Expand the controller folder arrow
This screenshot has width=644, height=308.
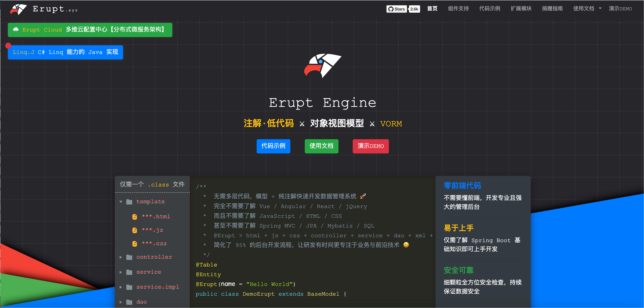[x=121, y=257]
